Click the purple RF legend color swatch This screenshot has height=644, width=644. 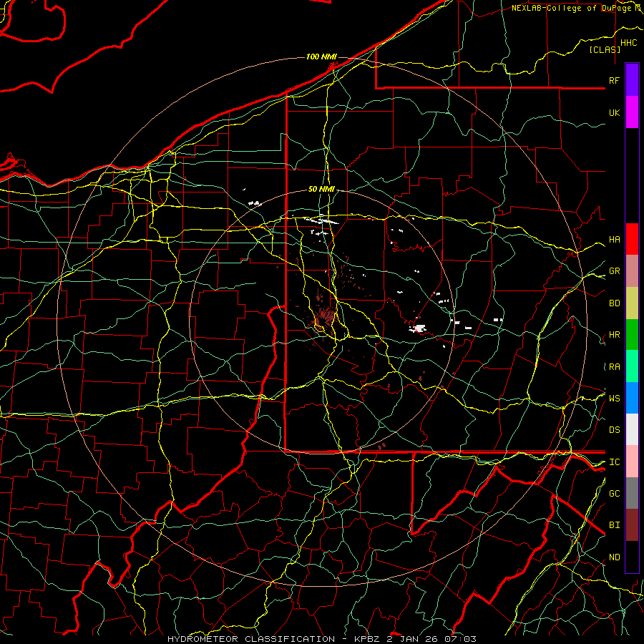tap(632, 80)
